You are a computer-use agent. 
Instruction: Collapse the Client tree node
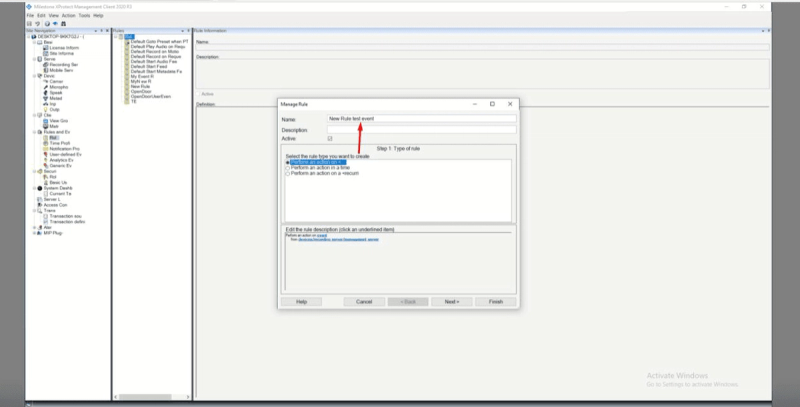point(35,115)
